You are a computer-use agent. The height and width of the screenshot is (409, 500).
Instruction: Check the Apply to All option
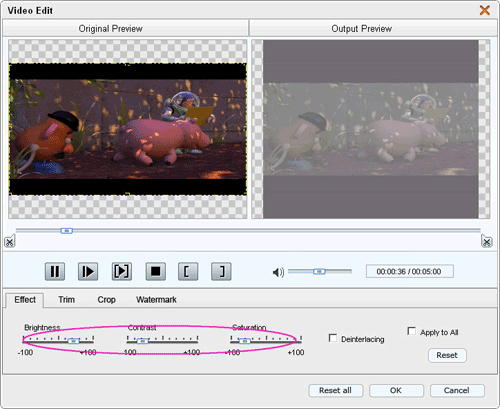point(412,331)
